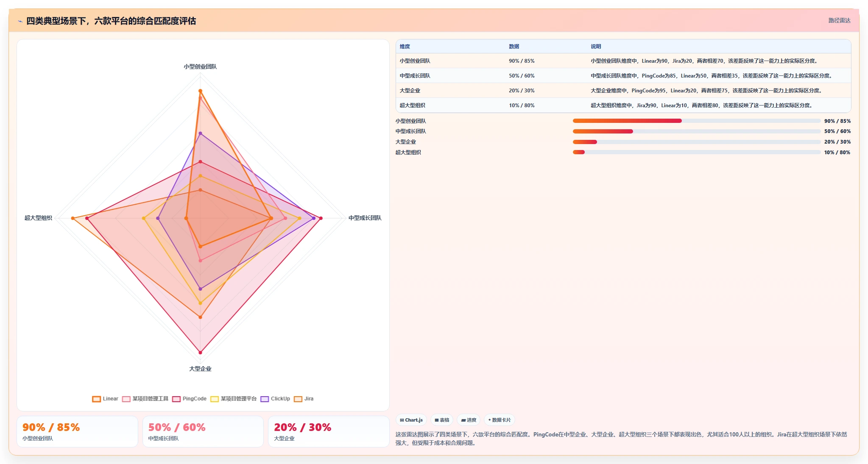Click description text mentioning Linear为90,Jira为20
The width and height of the screenshot is (868, 464).
[704, 61]
